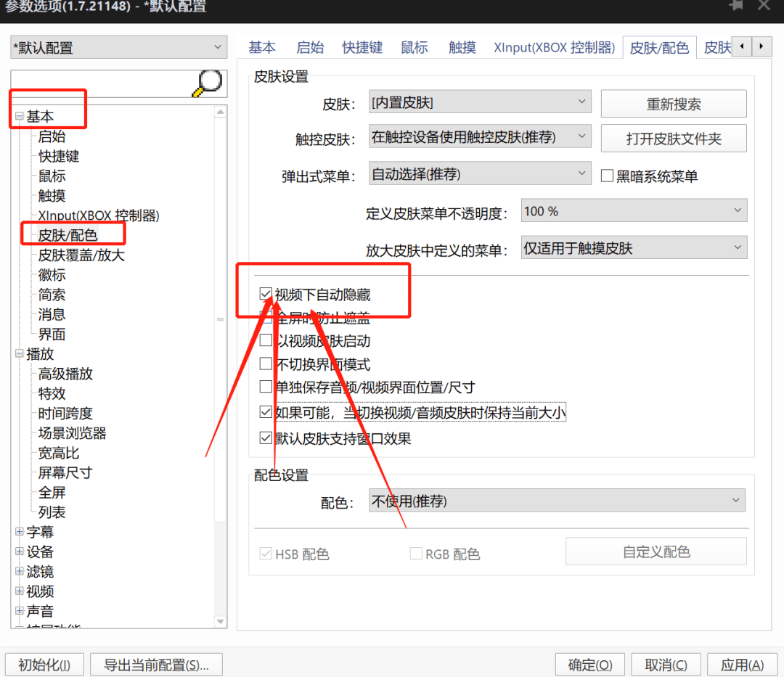This screenshot has height=677, width=784.
Task: Select the 皮肤/配色 tab
Action: tap(659, 48)
